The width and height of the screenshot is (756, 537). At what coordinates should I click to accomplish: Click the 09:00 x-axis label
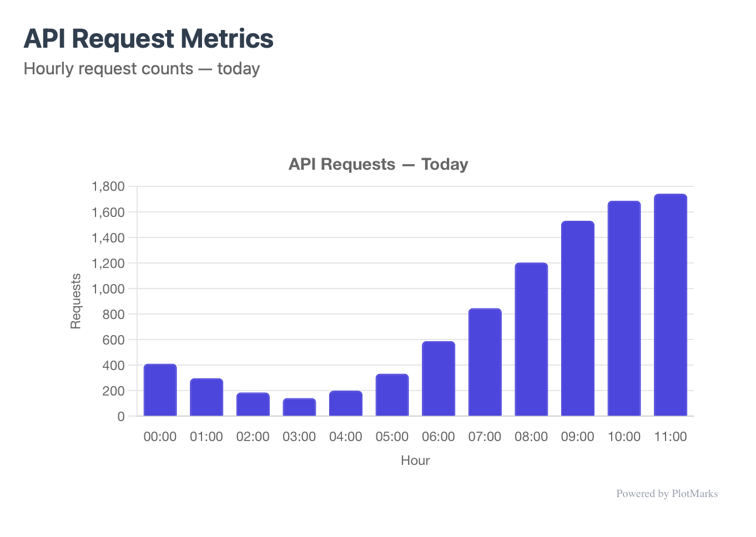coord(578,437)
